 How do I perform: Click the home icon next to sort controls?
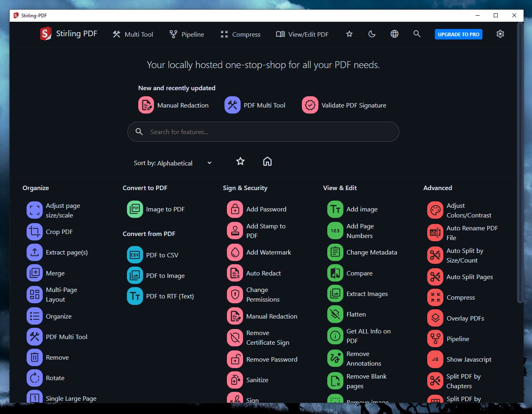(x=267, y=161)
